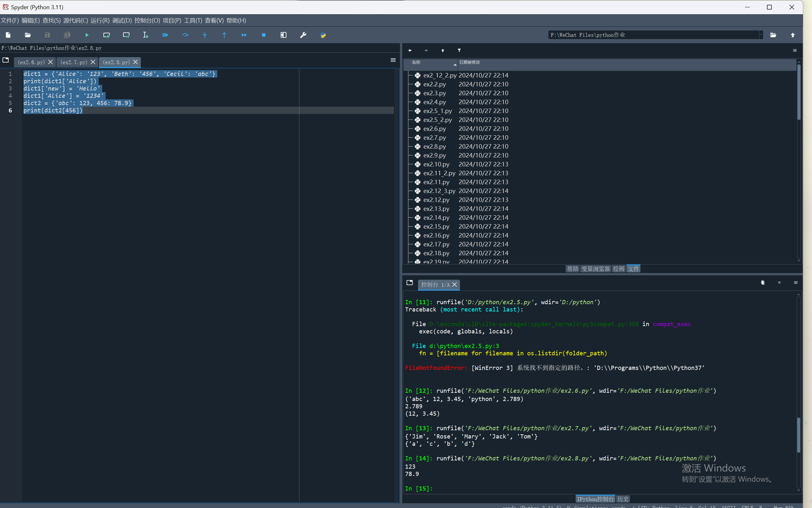Open file using the folder toolbar icon
The image size is (812, 508).
(28, 35)
